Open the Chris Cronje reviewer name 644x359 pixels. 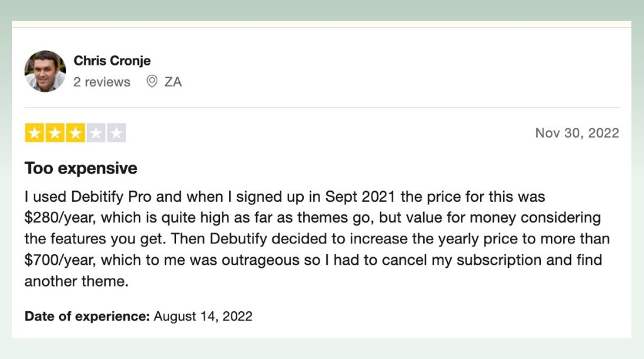coord(112,61)
